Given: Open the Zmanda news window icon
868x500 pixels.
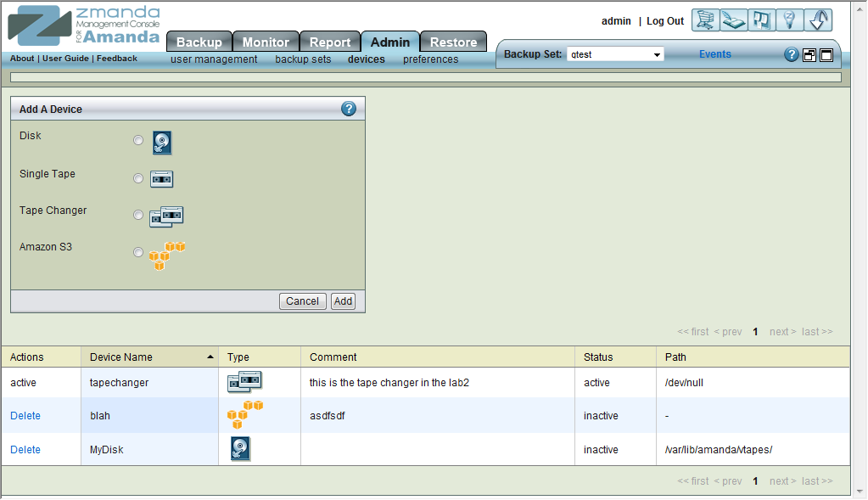Looking at the screenshot, I should click(x=760, y=20).
